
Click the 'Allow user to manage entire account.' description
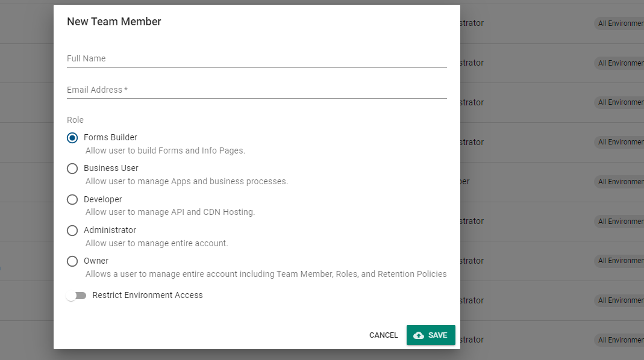click(x=157, y=243)
